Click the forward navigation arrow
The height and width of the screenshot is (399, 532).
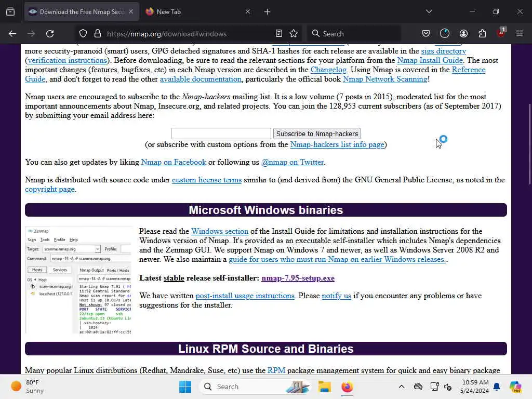coord(31,34)
